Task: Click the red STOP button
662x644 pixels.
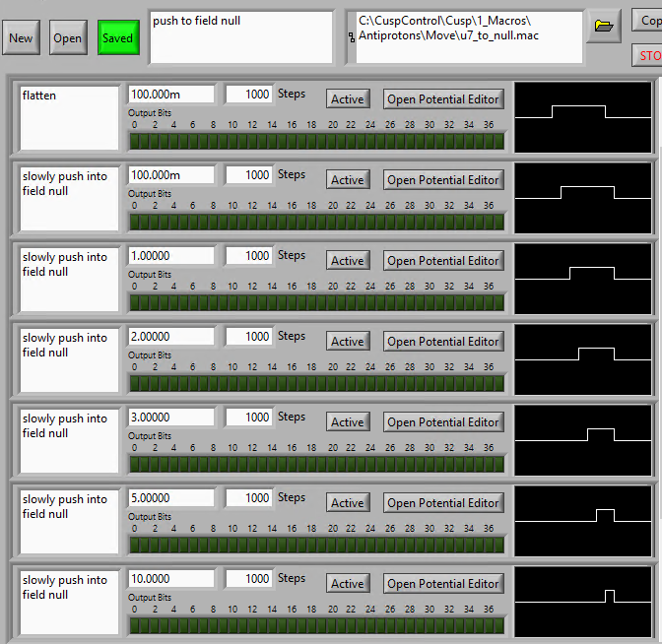Action: pyautogui.click(x=647, y=55)
